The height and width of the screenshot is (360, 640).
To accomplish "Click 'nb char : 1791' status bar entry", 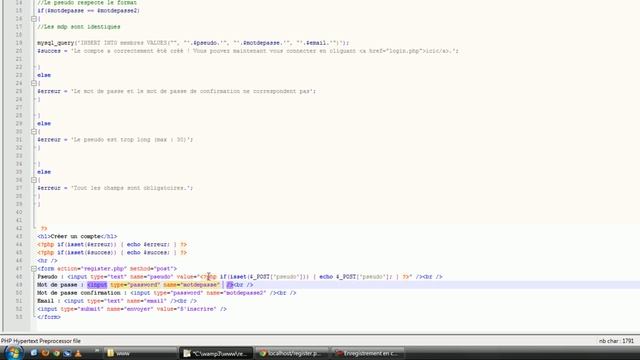I will 616,341.
